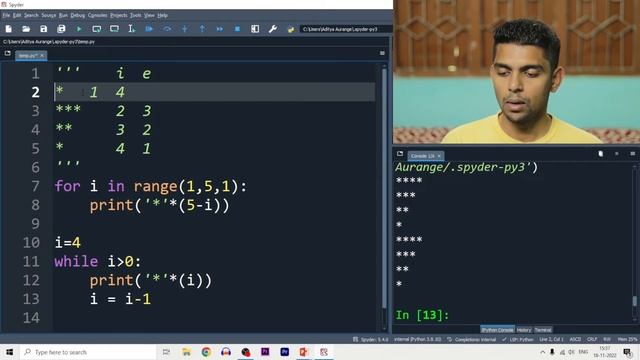Open the Help menu
The image size is (640, 360).
[162, 15]
